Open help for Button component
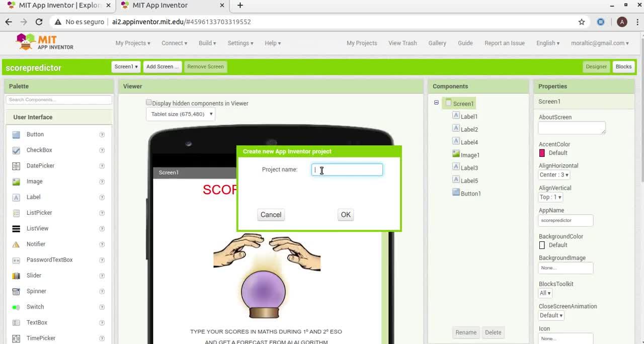The height and width of the screenshot is (344, 644). (x=102, y=135)
